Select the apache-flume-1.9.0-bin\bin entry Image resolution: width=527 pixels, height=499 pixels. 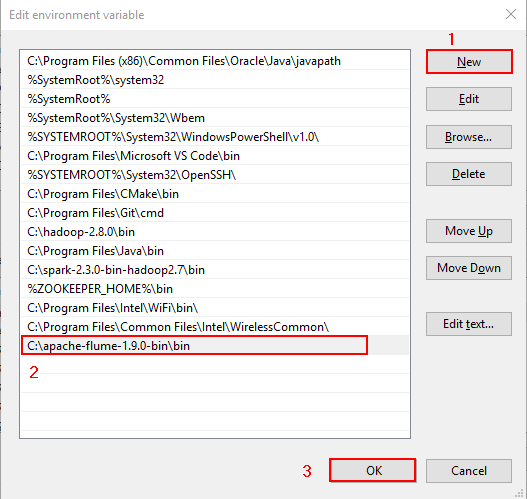pyautogui.click(x=215, y=345)
